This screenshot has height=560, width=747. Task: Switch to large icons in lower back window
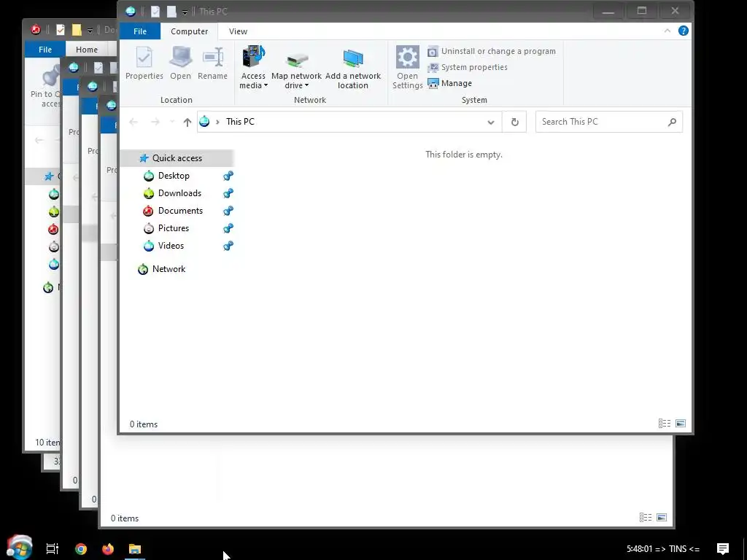662,517
